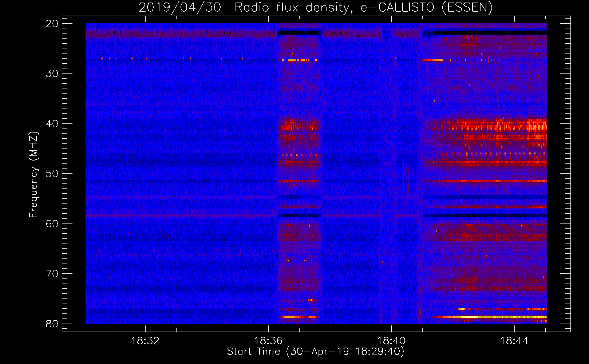Click the frequency tick label "70"
589x364 pixels.
click(x=52, y=274)
